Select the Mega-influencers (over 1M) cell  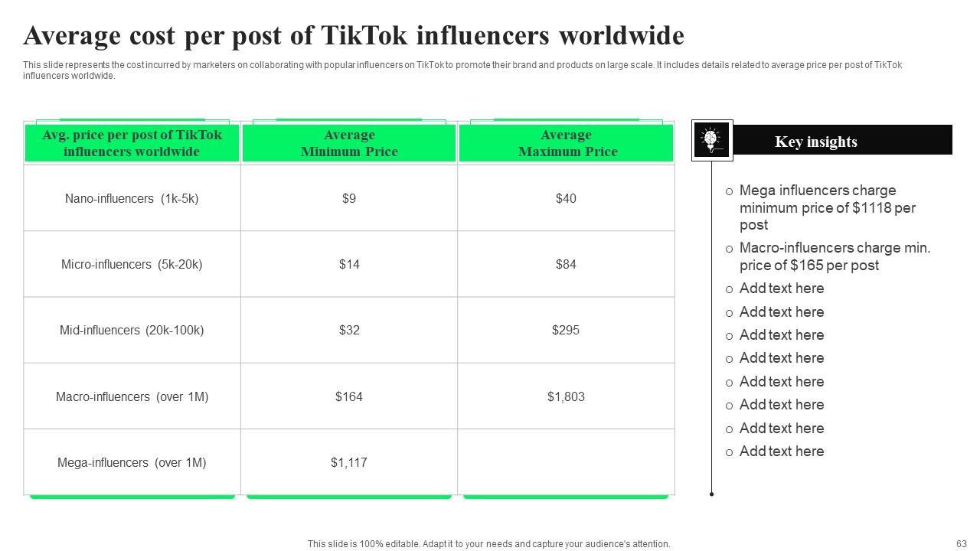pos(132,462)
